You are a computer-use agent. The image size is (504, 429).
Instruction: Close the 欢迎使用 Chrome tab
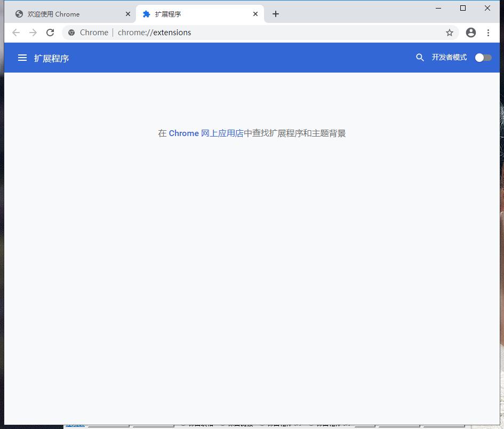pyautogui.click(x=127, y=14)
